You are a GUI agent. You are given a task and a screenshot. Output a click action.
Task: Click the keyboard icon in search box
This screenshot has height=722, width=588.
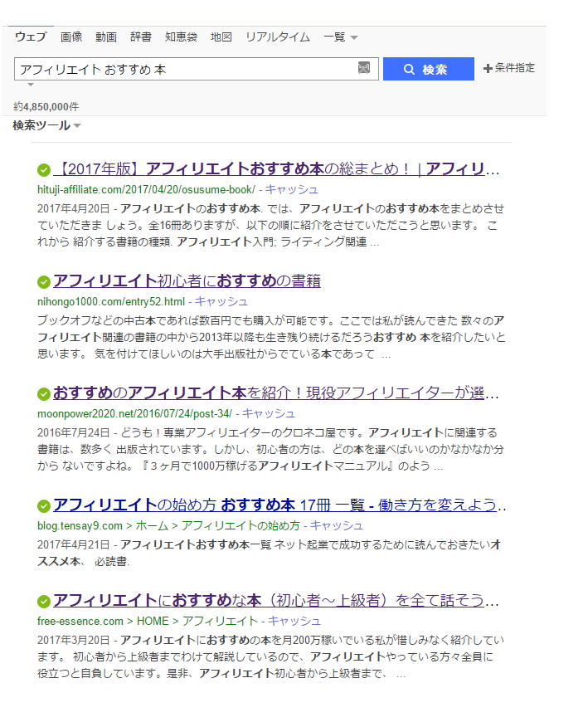point(363,68)
